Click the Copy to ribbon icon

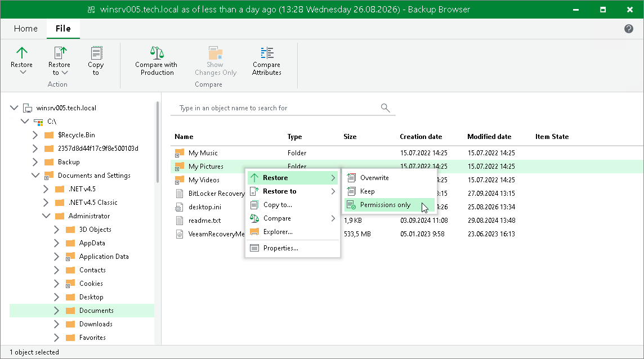(96, 52)
